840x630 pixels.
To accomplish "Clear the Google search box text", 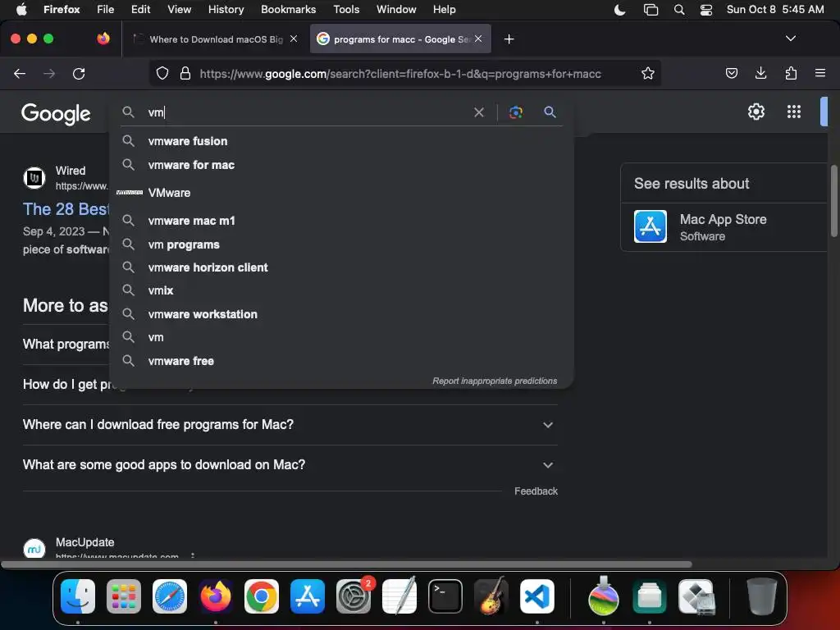I will click(x=479, y=112).
